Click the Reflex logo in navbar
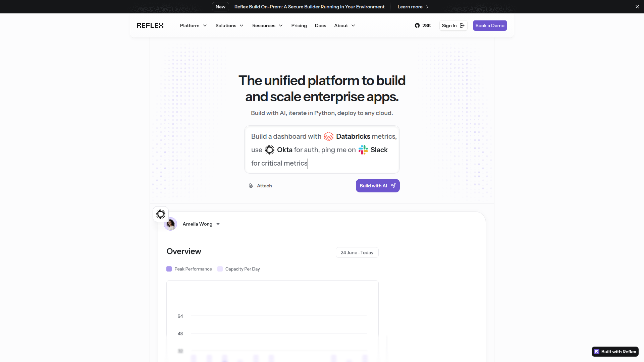Viewport: 644px width, 362px height. coord(150,26)
